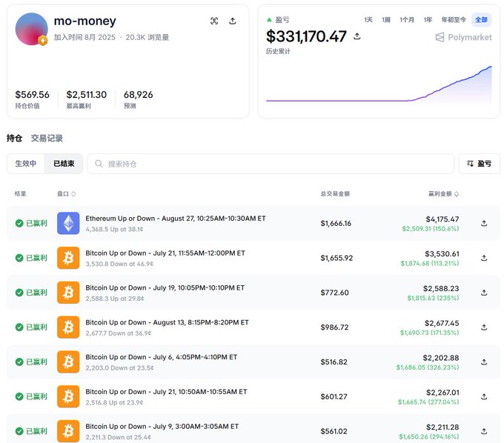Share the Bitcoin July 19 position

(484, 293)
